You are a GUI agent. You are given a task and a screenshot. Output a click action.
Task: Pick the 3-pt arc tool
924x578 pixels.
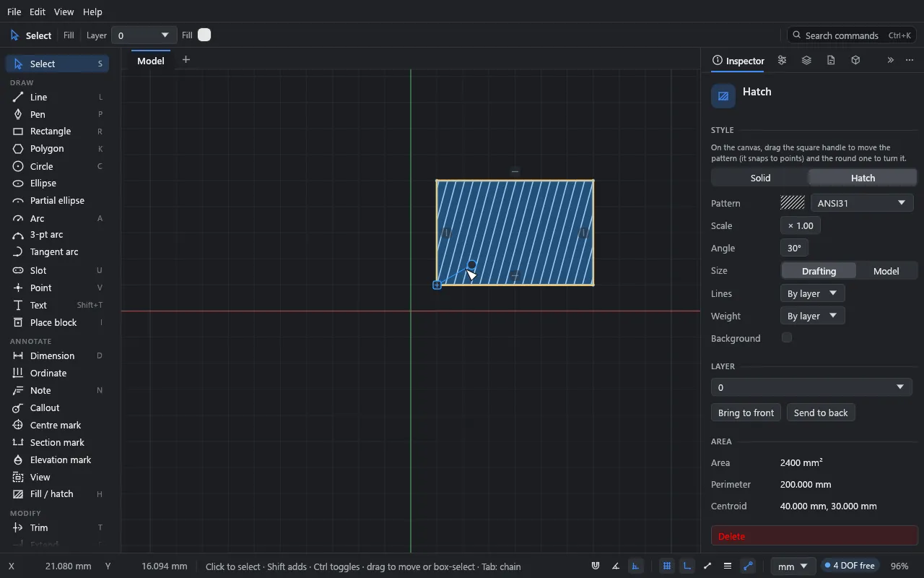57,235
